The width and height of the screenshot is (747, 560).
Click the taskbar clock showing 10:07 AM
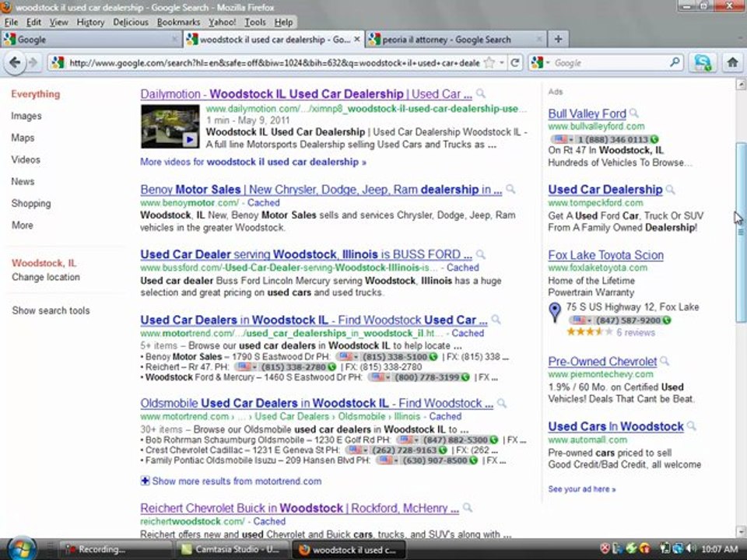(719, 549)
